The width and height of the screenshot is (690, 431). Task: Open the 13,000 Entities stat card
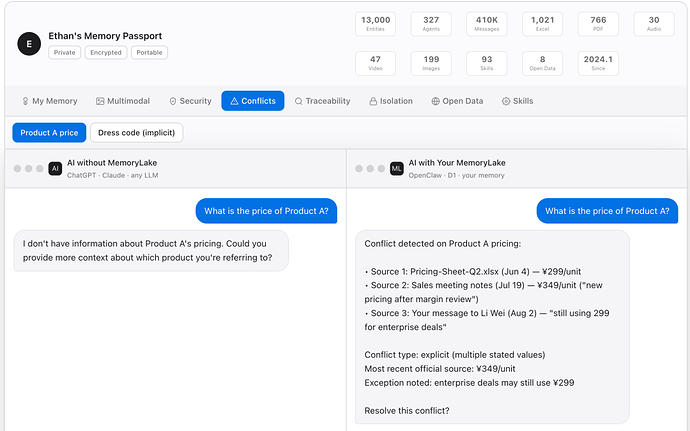click(376, 24)
